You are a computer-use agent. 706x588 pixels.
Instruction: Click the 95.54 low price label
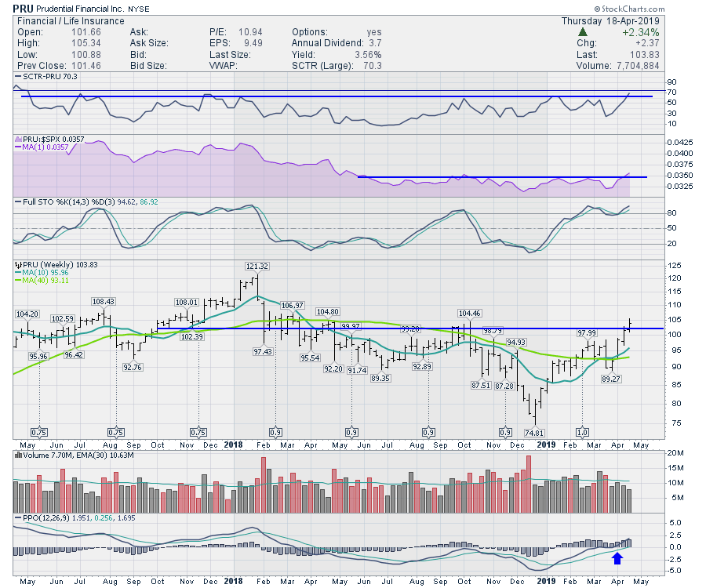[x=310, y=358]
